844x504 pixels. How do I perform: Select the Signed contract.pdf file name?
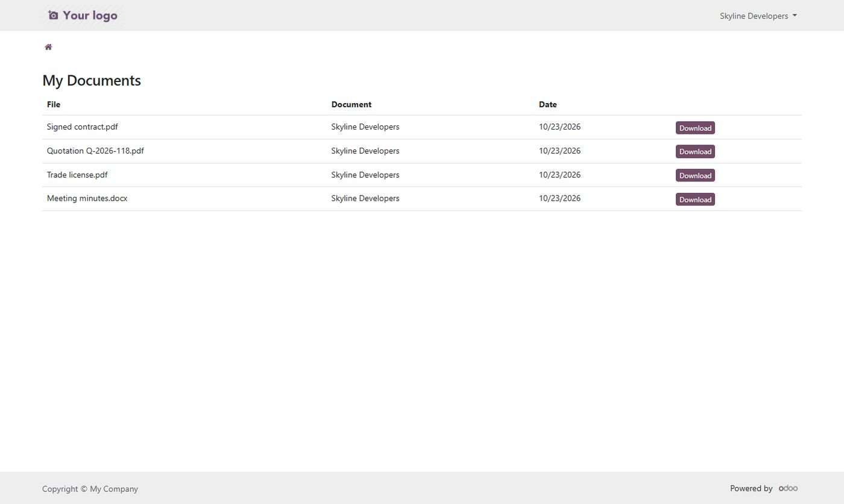click(83, 127)
